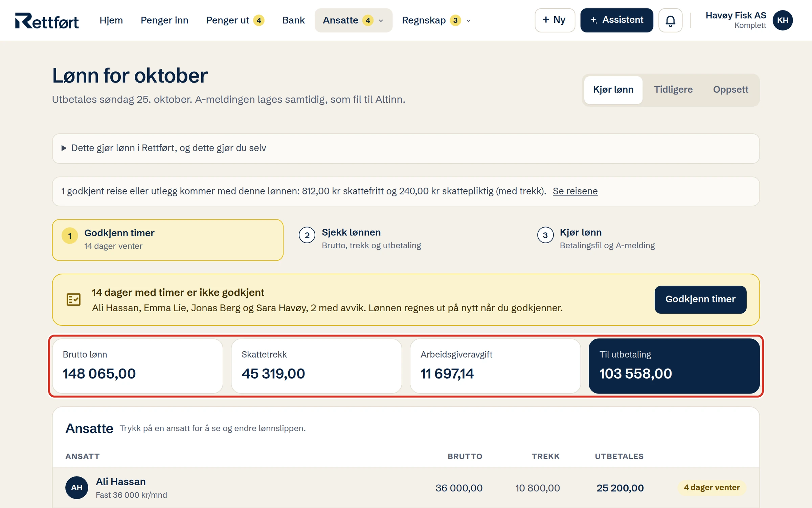This screenshot has width=812, height=508.
Task: Click the BRUTTO column header
Action: (x=465, y=457)
